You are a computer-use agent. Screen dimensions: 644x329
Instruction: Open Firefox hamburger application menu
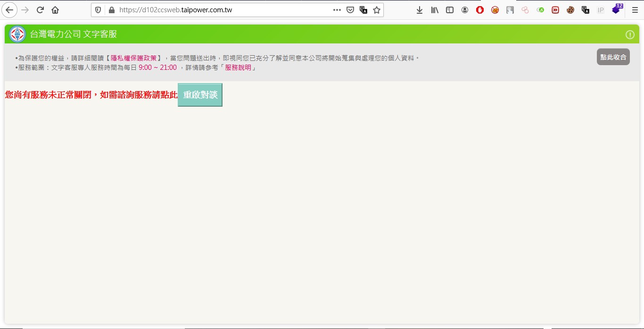point(635,10)
